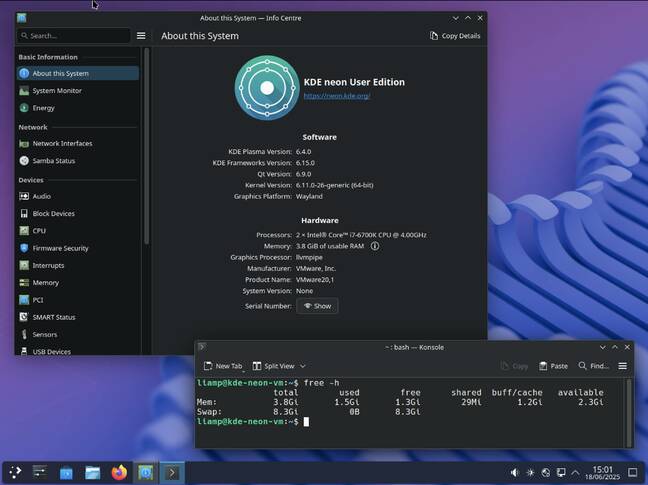Open network tray icon
Screen dimensions: 648x485
pyautogui.click(x=546, y=472)
